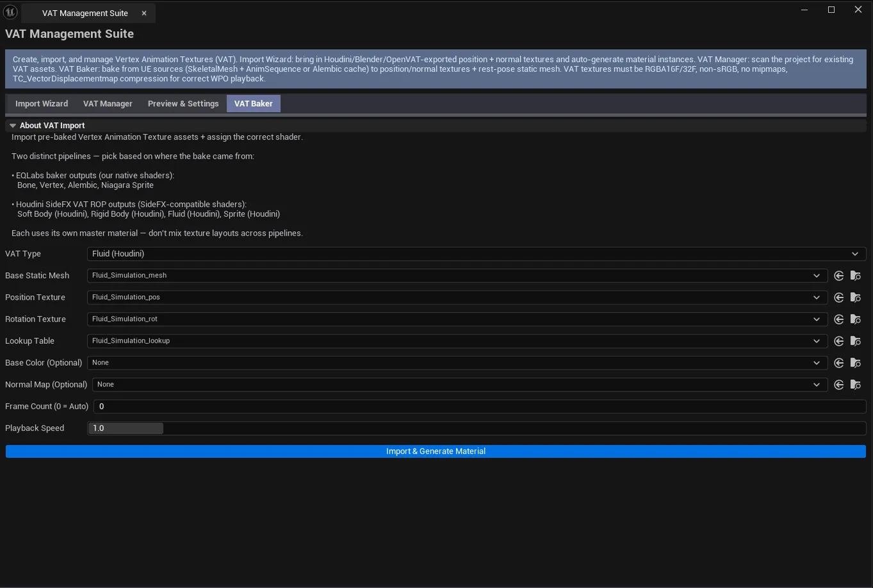This screenshot has height=588, width=873.
Task: Close the VAT Management Suite tab
Action: tap(144, 13)
